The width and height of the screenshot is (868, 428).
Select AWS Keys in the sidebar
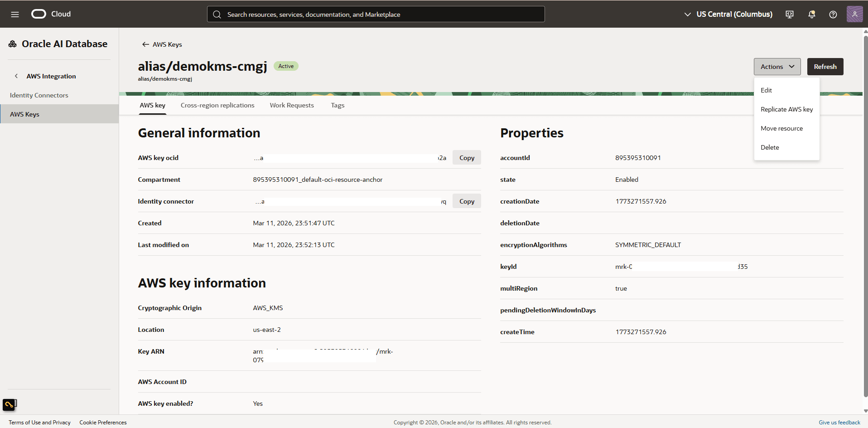(59, 114)
